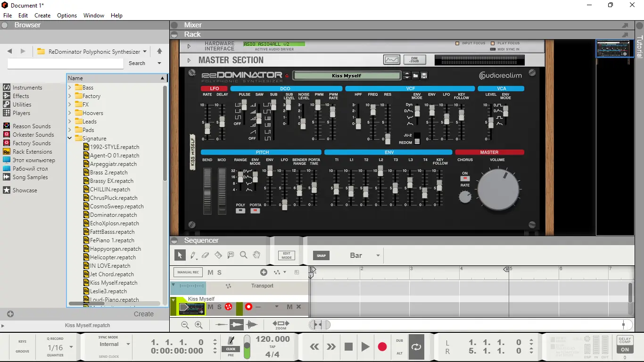Save patch with ReDominator floppy disk icon
The height and width of the screenshot is (362, 644).
pyautogui.click(x=424, y=75)
